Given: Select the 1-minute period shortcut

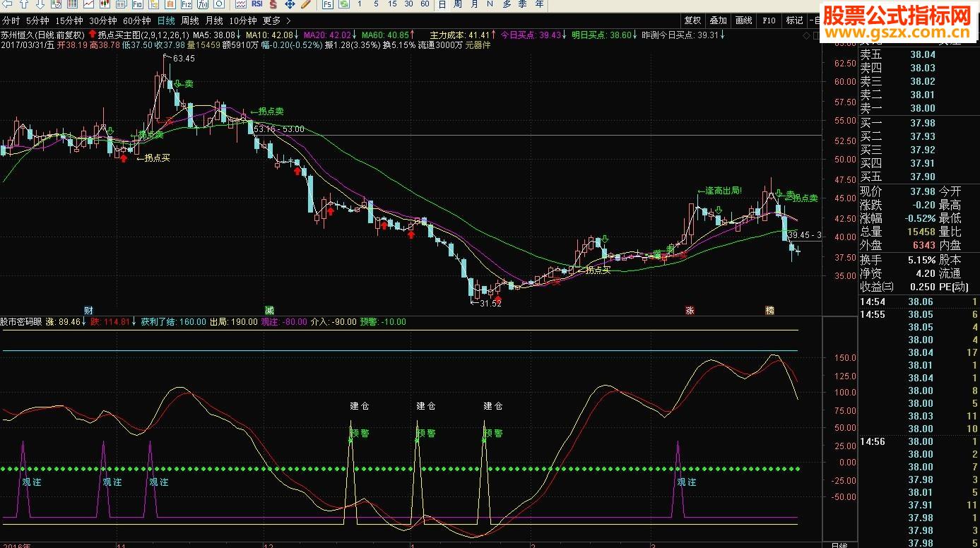Looking at the screenshot, I should point(359,4).
